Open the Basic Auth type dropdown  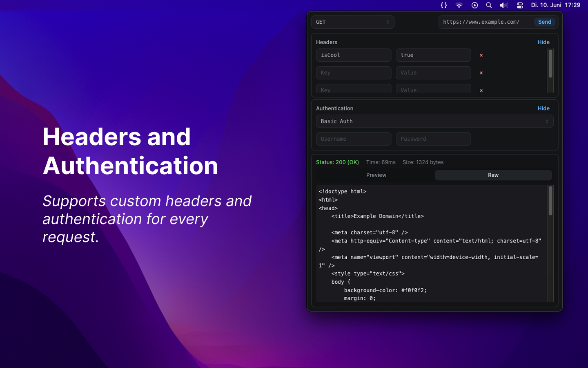point(434,121)
